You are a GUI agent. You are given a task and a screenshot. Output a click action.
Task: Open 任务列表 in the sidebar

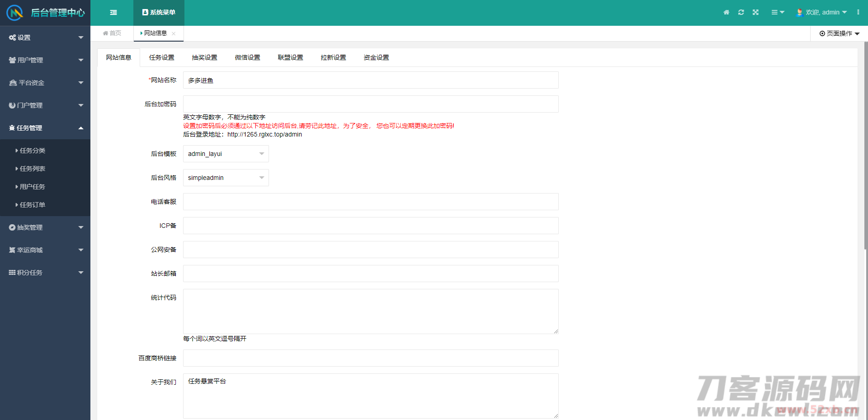[x=33, y=169]
